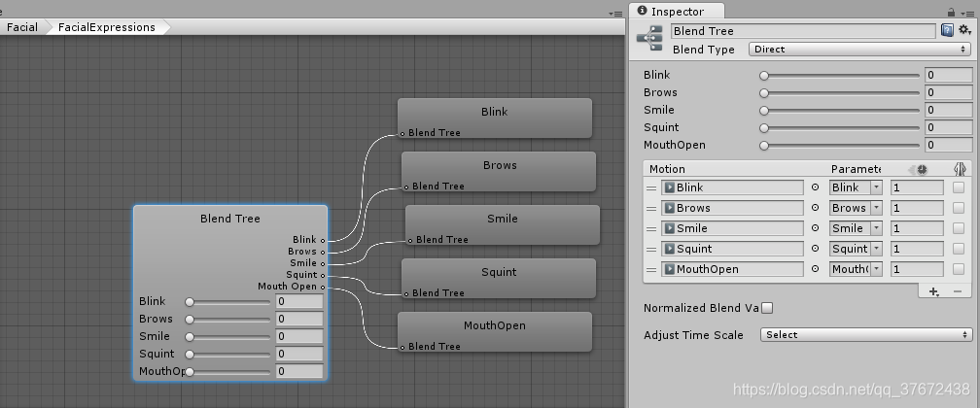Open the Inspector tab options menu

pos(965,14)
